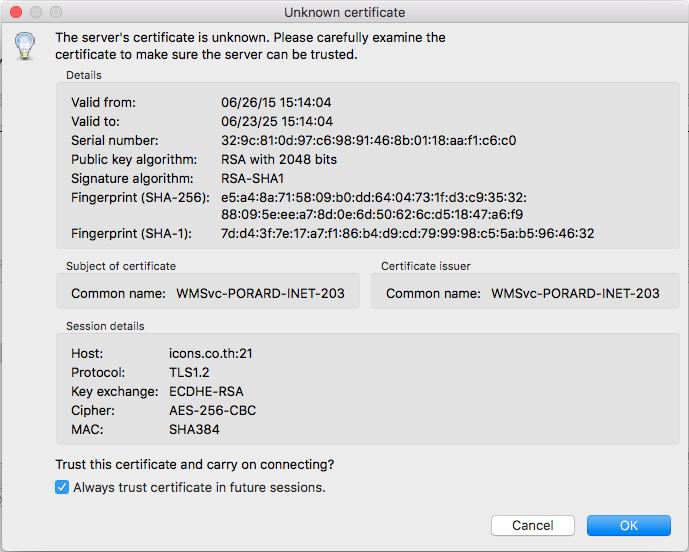Screen dimensions: 689x552
Task: Click the Valid from date value
Action: [276, 102]
